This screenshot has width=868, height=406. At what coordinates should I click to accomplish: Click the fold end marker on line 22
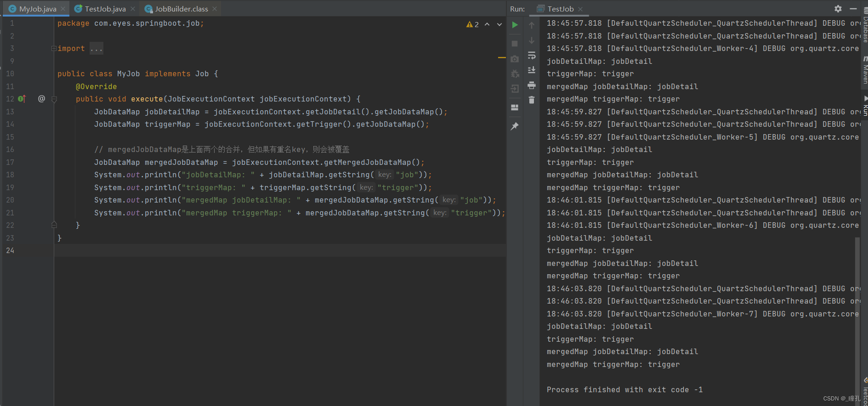(x=54, y=225)
